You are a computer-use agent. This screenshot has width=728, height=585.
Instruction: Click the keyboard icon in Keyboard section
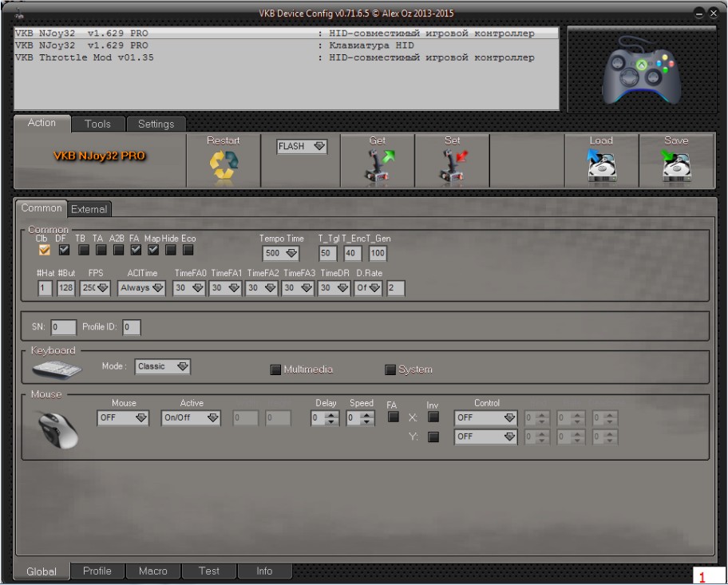point(57,370)
